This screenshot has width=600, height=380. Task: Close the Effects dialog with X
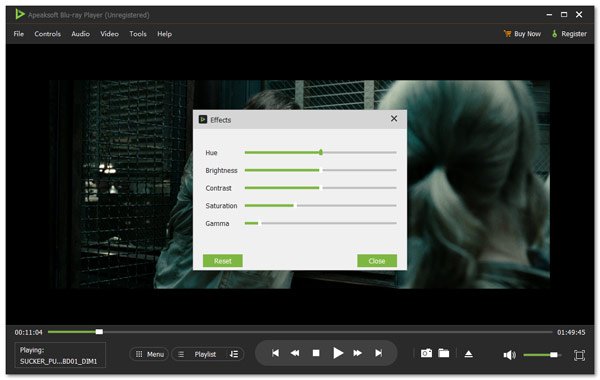pos(394,119)
